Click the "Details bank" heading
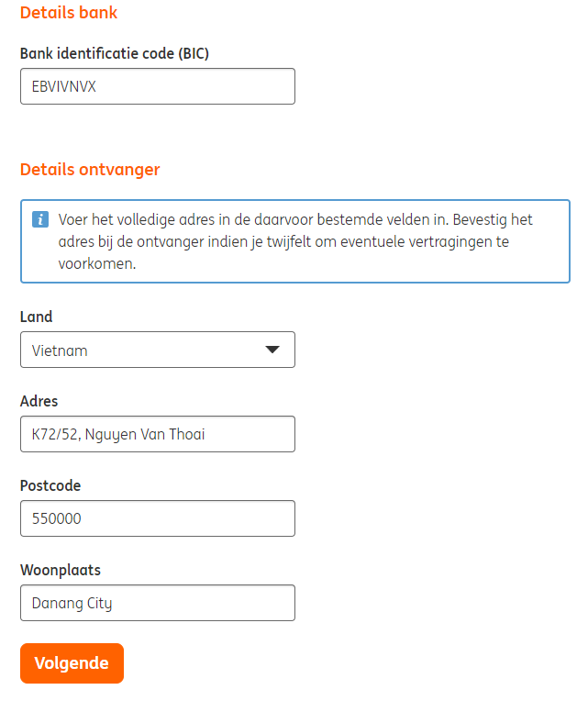 [69, 13]
